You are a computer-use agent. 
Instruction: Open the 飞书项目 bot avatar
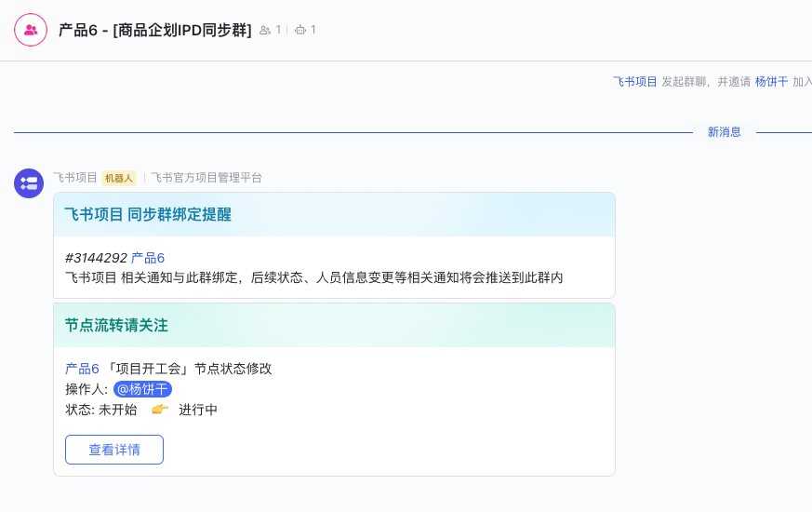(29, 183)
